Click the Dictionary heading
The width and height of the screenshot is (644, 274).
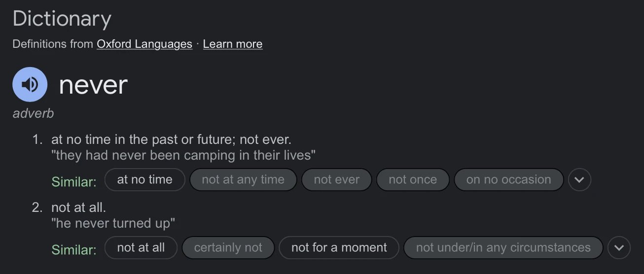pos(62,19)
